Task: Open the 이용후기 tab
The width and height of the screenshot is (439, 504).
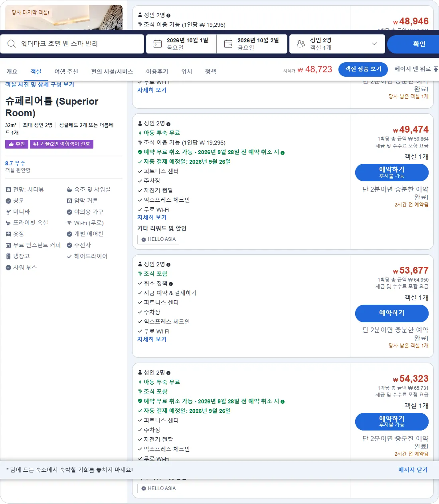Action: pos(157,71)
